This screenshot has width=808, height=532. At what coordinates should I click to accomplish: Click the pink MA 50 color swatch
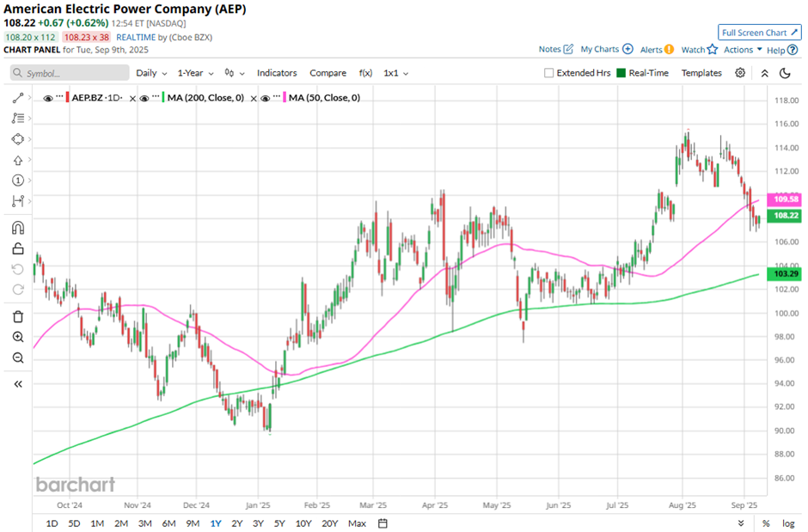point(285,97)
